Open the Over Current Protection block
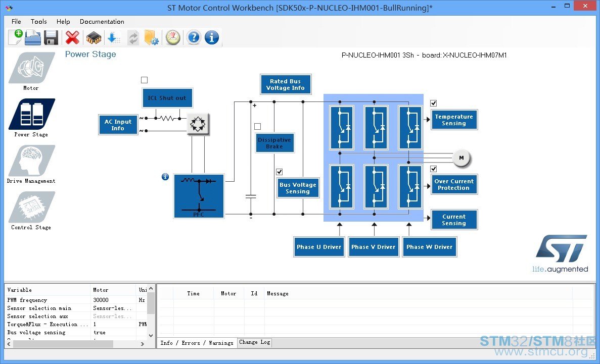The width and height of the screenshot is (600, 364). pos(454,184)
